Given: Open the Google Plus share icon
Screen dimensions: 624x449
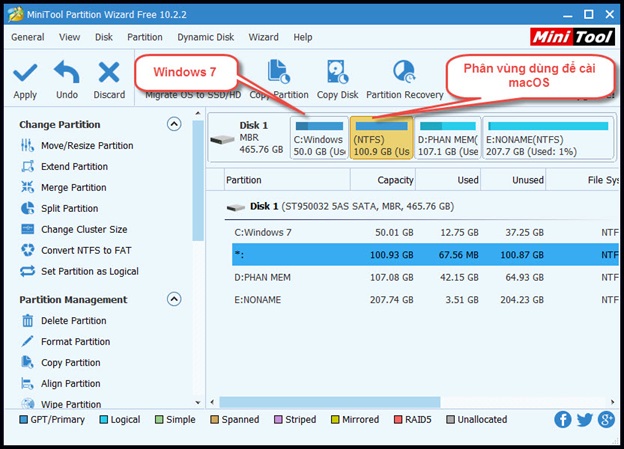Looking at the screenshot, I should [x=606, y=419].
